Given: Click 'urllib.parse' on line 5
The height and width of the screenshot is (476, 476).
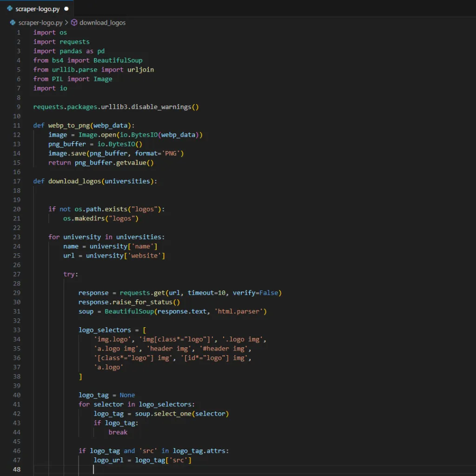Looking at the screenshot, I should [75, 70].
